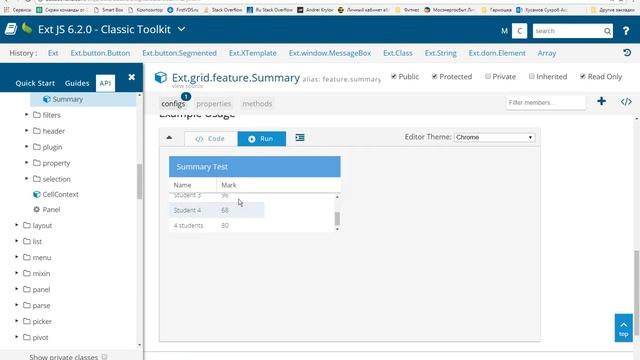Screen dimensions: 640x360
Task: Open Ext.Class history link
Action: coord(398,53)
